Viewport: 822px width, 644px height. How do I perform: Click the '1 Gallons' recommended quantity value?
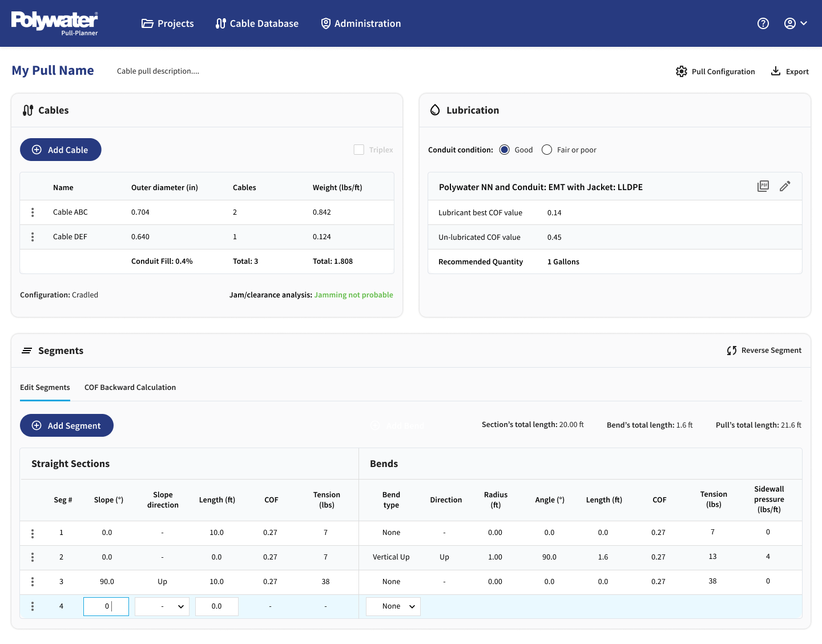(563, 262)
